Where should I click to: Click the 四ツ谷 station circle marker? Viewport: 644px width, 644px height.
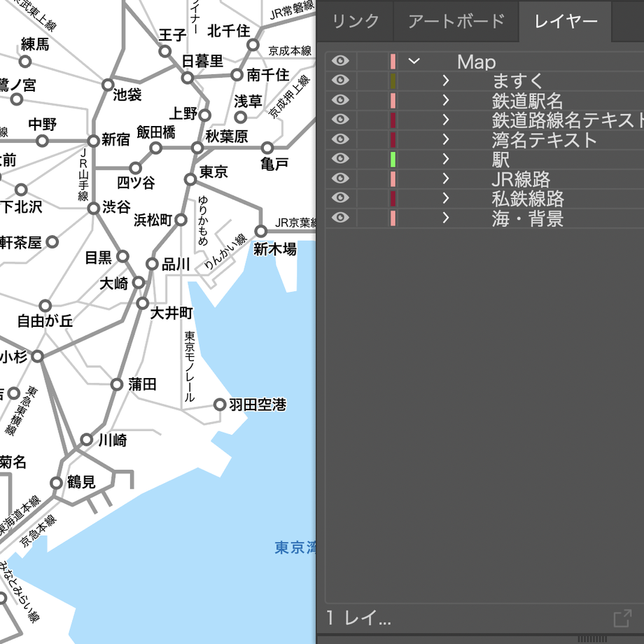click(x=136, y=167)
